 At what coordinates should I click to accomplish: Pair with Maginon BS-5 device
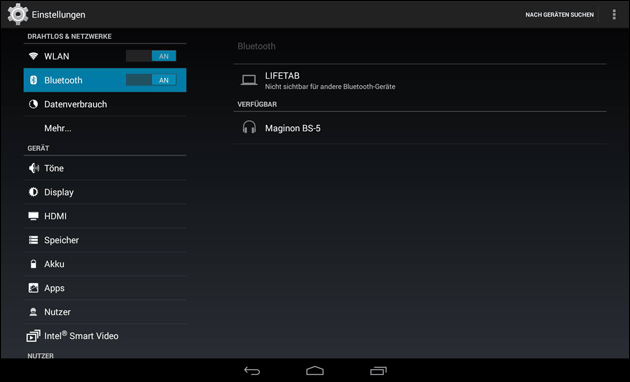tap(420, 128)
